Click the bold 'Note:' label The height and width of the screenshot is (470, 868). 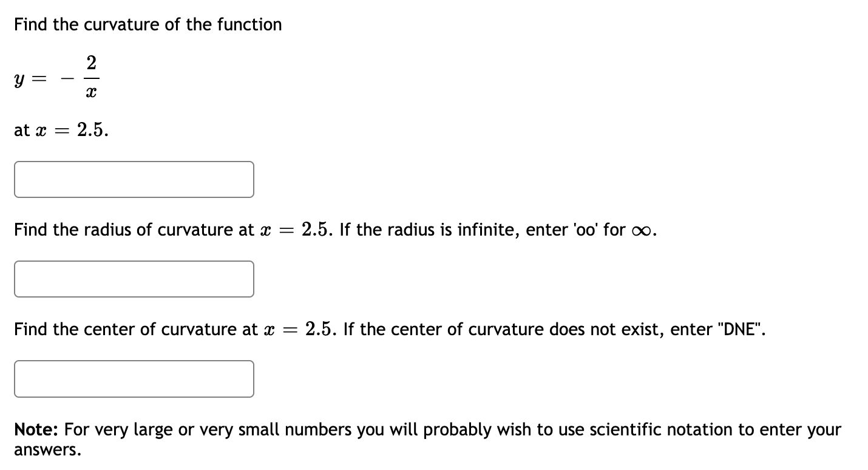pyautogui.click(x=34, y=429)
